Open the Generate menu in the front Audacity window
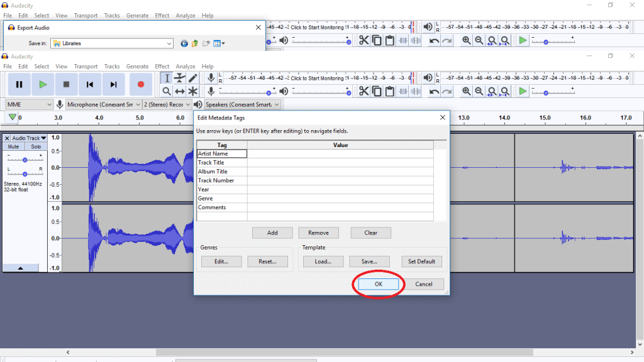 137,67
